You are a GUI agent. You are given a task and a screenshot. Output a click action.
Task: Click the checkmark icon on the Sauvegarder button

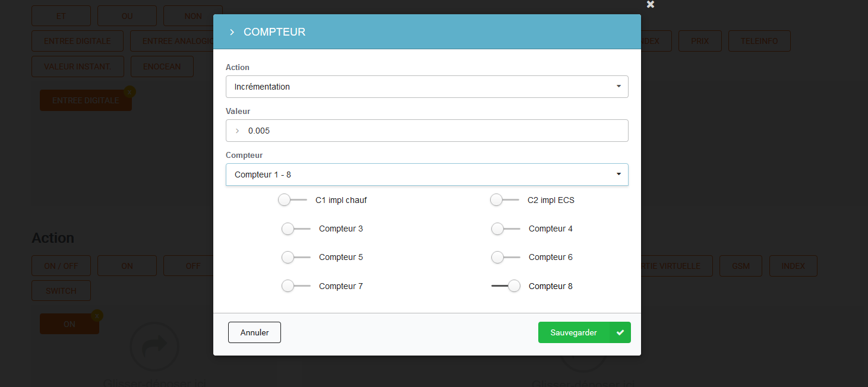pos(620,333)
